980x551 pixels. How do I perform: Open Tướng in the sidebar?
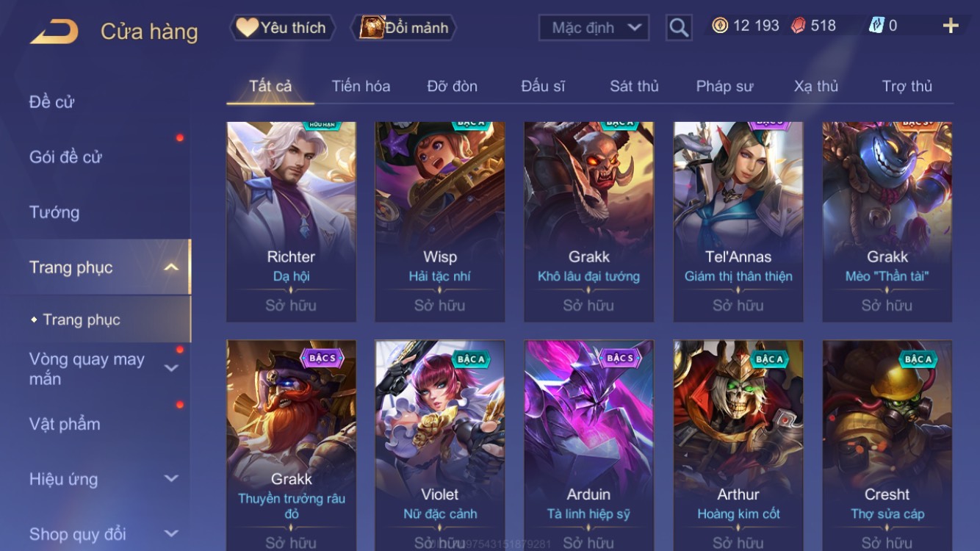(54, 212)
